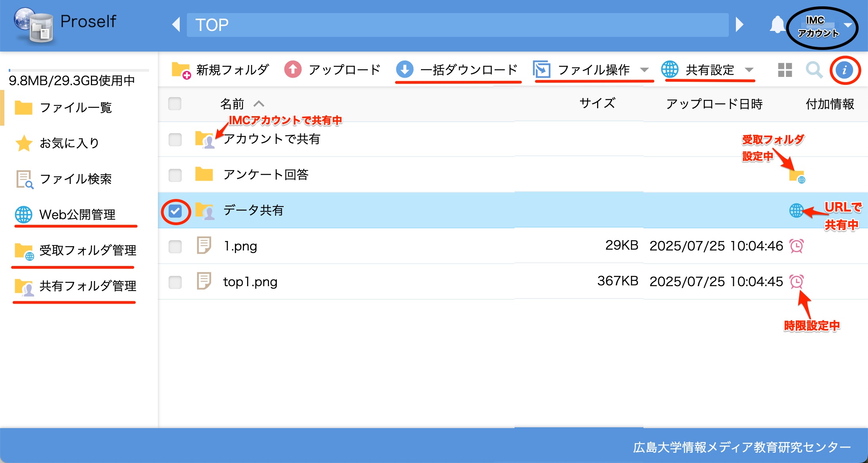Open the アンケート回答 folder
The height and width of the screenshot is (463, 868).
pos(265,175)
